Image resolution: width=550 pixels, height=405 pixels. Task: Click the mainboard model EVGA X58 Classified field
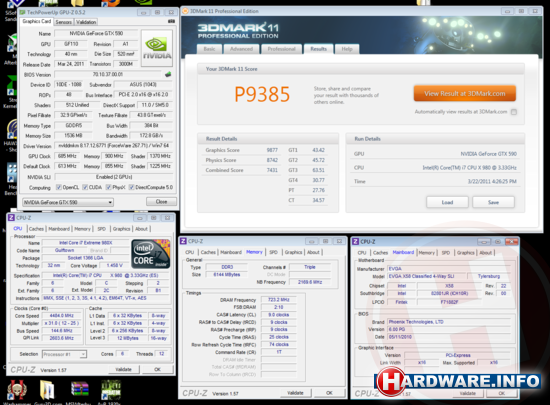point(427,276)
